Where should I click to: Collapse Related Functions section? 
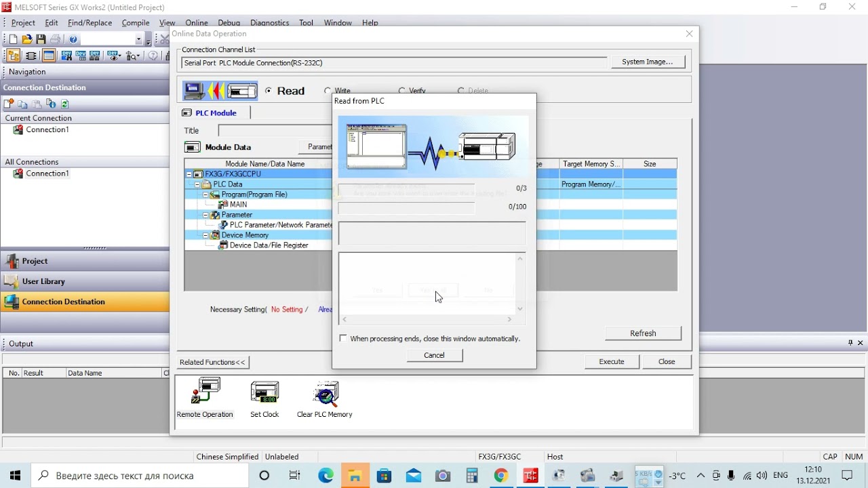[x=213, y=362]
